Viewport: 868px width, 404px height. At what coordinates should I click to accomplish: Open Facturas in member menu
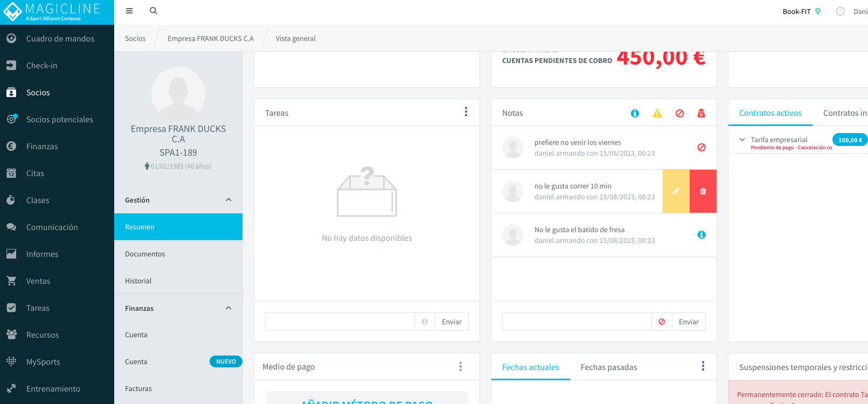178,388
